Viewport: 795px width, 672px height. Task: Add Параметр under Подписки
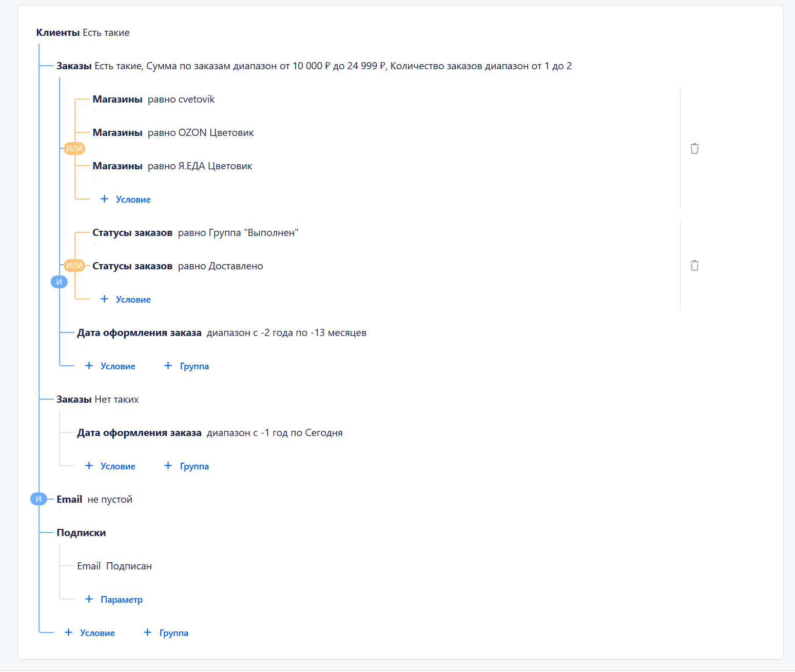[114, 600]
